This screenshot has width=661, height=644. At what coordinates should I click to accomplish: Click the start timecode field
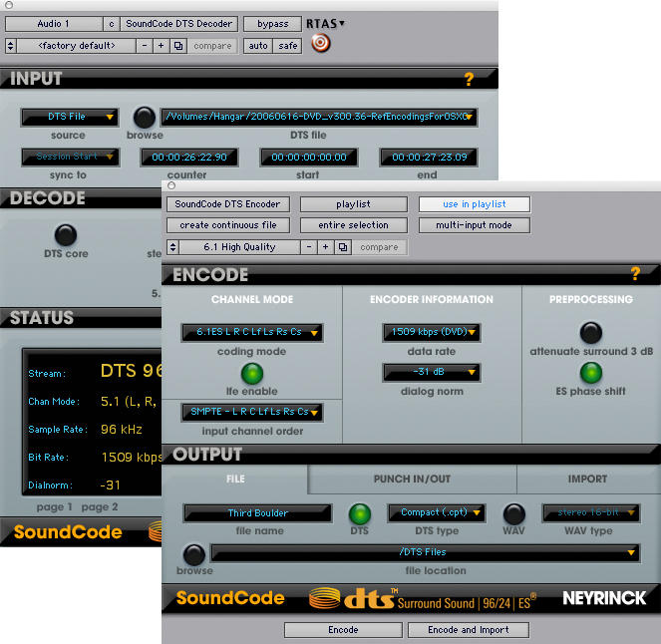(309, 158)
